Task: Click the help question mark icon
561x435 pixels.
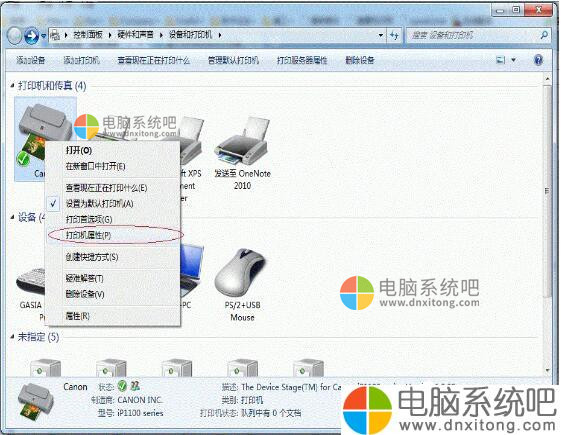Action: point(538,60)
